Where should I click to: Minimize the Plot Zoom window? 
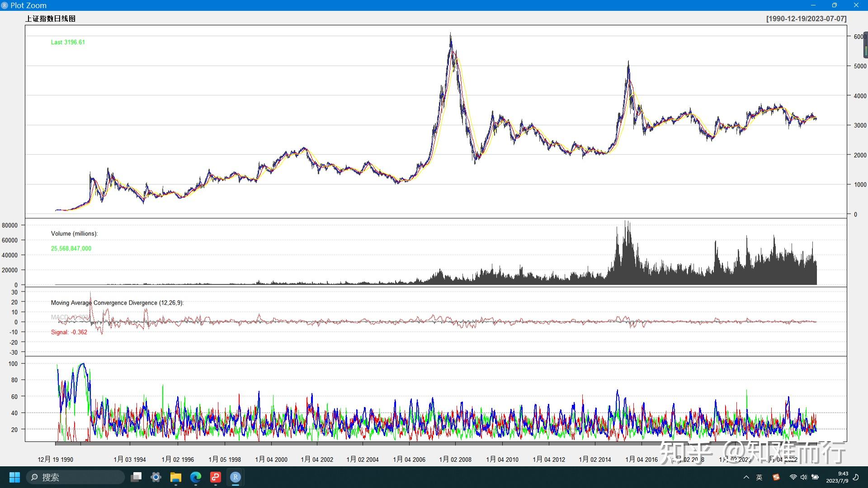click(813, 5)
